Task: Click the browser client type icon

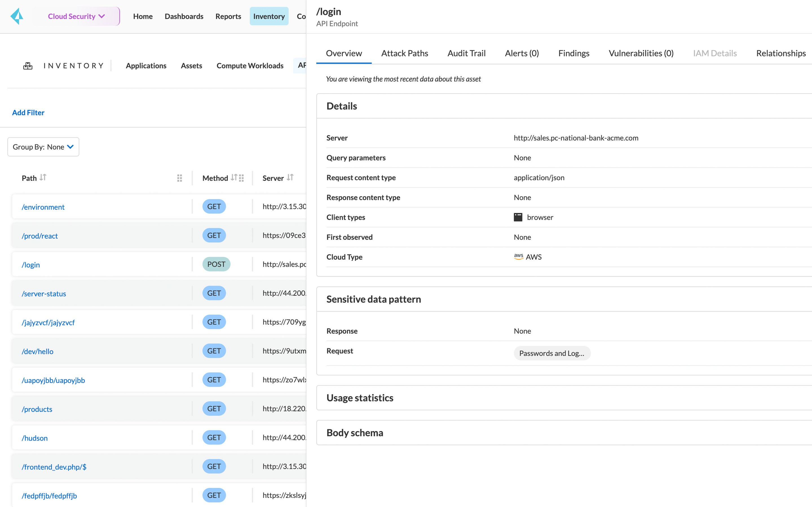Action: point(518,217)
